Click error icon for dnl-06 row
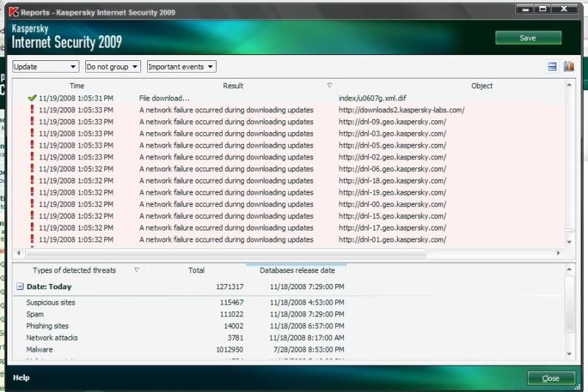Image resolution: width=588 pixels, height=392 pixels. tap(32, 169)
